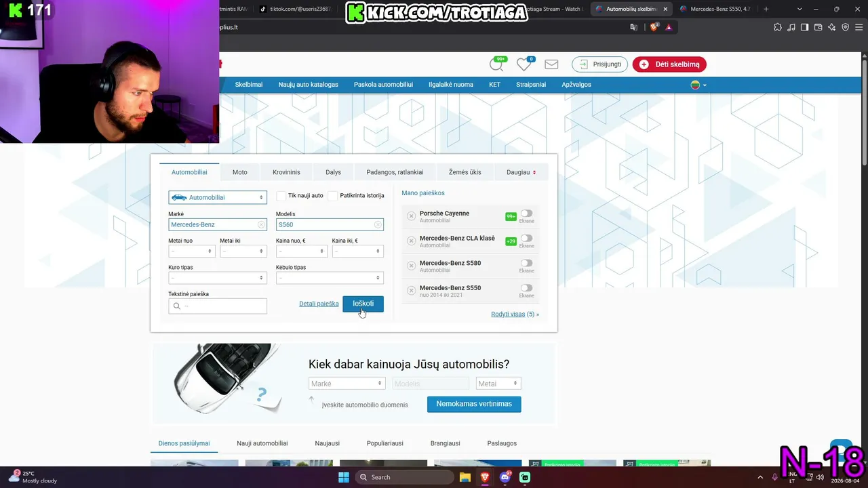
Task: Switch to the Žemės ūkis tab
Action: tap(465, 172)
